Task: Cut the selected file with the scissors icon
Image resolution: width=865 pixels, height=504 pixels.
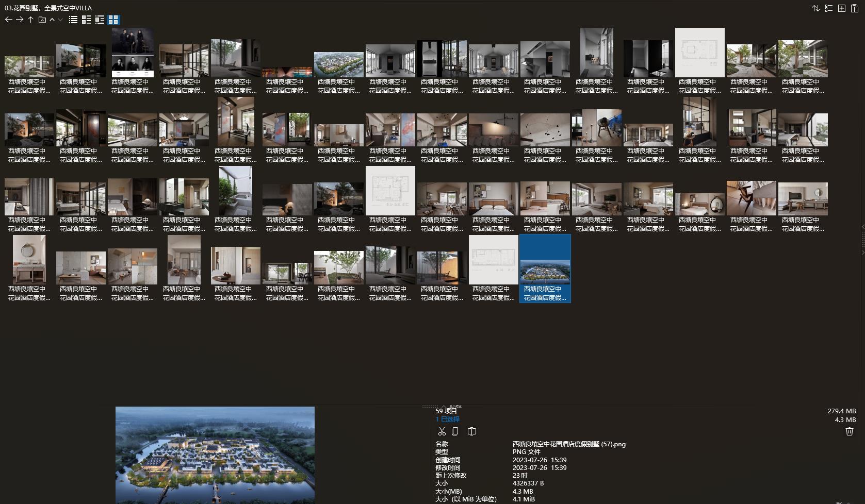Action: pyautogui.click(x=442, y=431)
